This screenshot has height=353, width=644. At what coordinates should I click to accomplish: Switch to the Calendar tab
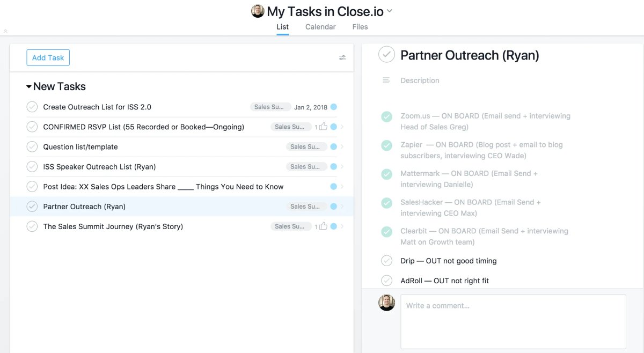click(320, 27)
